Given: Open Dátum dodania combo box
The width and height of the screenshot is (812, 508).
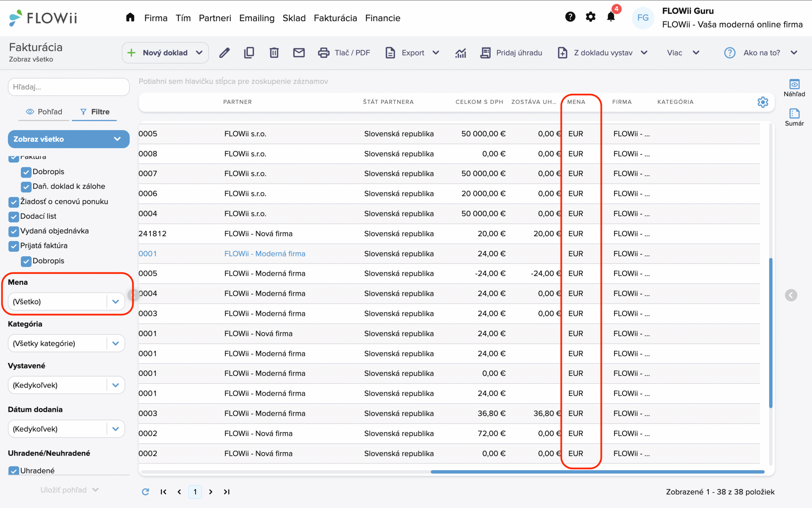Looking at the screenshot, I should pos(66,429).
